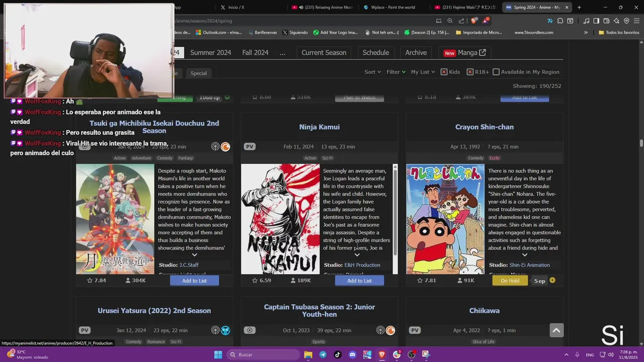Toggle the Brave sidebar panel icon
Viewport: 644px width, 362px height.
(596, 21)
